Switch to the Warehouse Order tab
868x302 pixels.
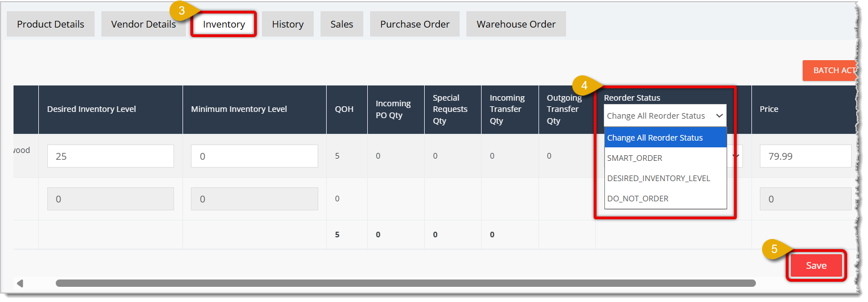[x=516, y=24]
